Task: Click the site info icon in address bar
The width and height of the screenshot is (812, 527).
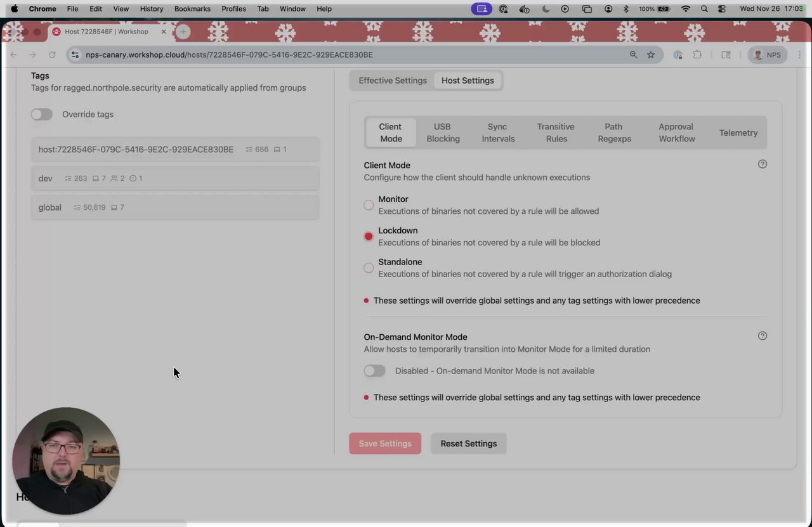Action: point(75,55)
